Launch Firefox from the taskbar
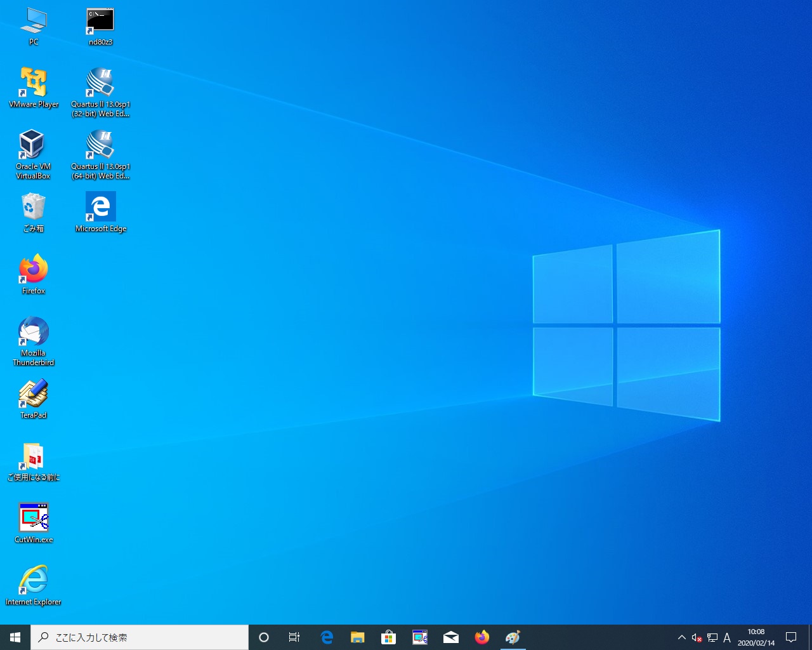The width and height of the screenshot is (812, 650). point(482,637)
